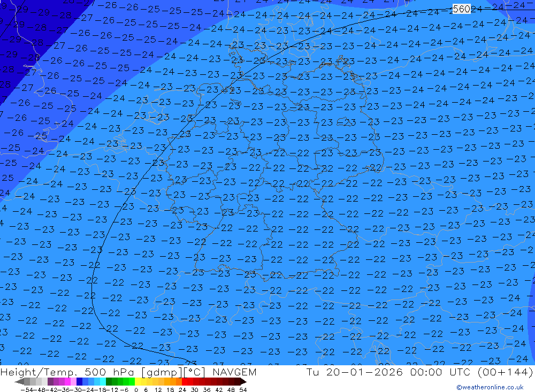Click the '54' legend scale maximum value
Image resolution: width=535 pixels, height=392 pixels.
click(243, 390)
